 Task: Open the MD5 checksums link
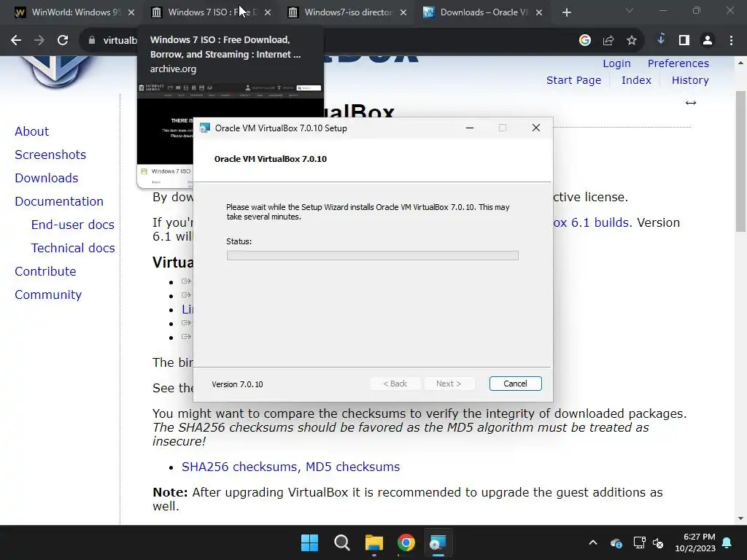coord(352,467)
